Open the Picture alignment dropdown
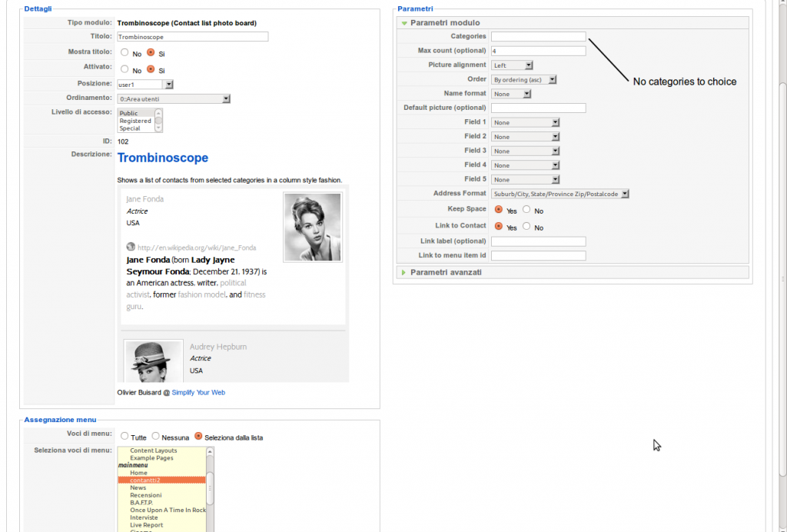Viewport: 787px width, 532px height. 529,65
